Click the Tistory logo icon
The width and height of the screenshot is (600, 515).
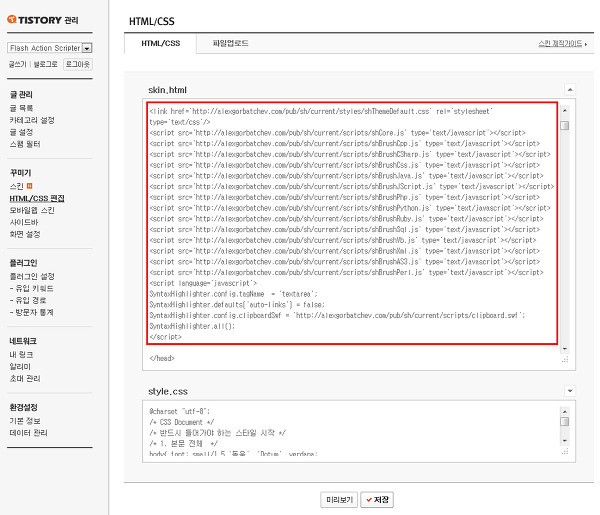12,20
